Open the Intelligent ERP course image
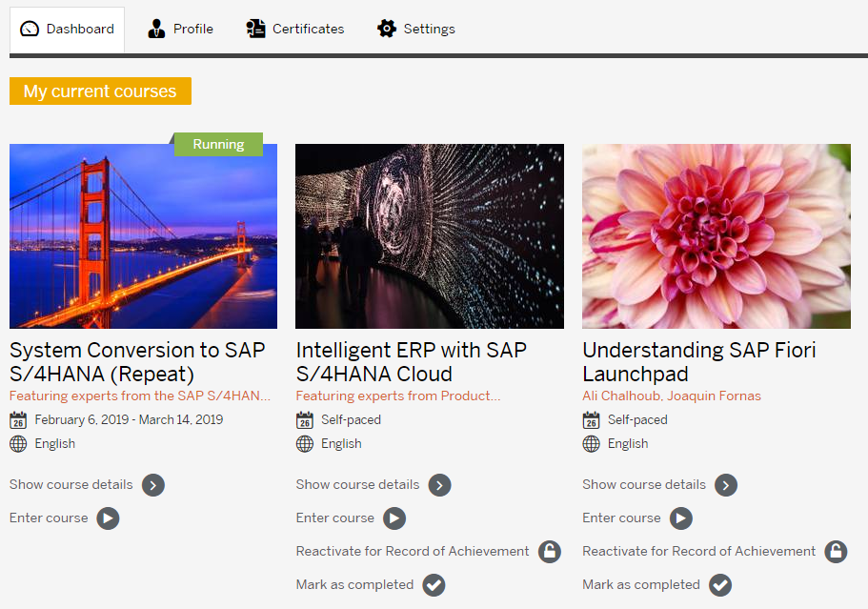Viewport: 868px width, 609px height. (430, 236)
